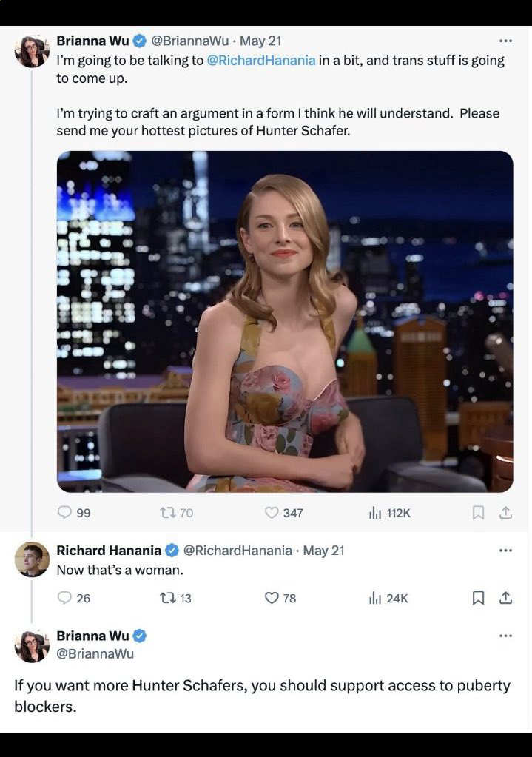This screenshot has height=757, width=532.
Task: Share Richard Hanania's reply
Action: pos(505,598)
